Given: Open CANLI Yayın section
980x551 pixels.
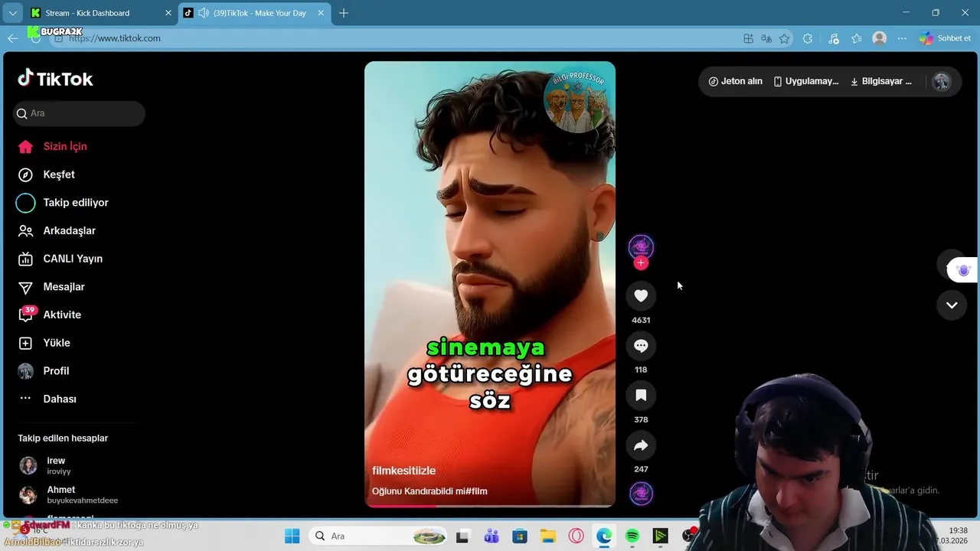Looking at the screenshot, I should pos(72,259).
